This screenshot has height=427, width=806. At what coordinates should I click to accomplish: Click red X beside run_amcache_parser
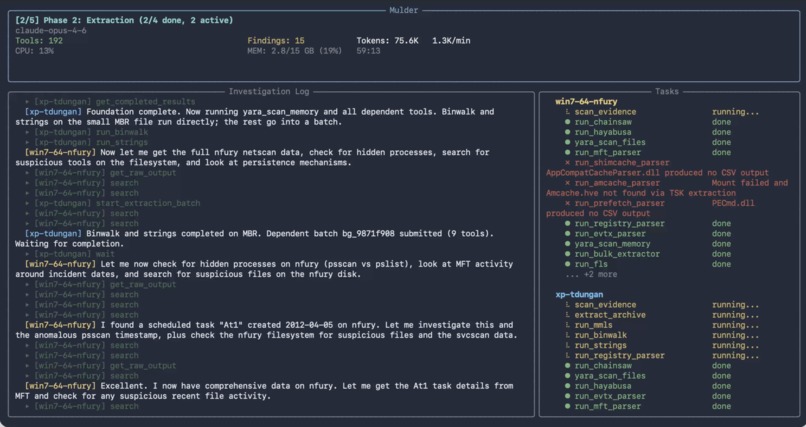tap(567, 183)
